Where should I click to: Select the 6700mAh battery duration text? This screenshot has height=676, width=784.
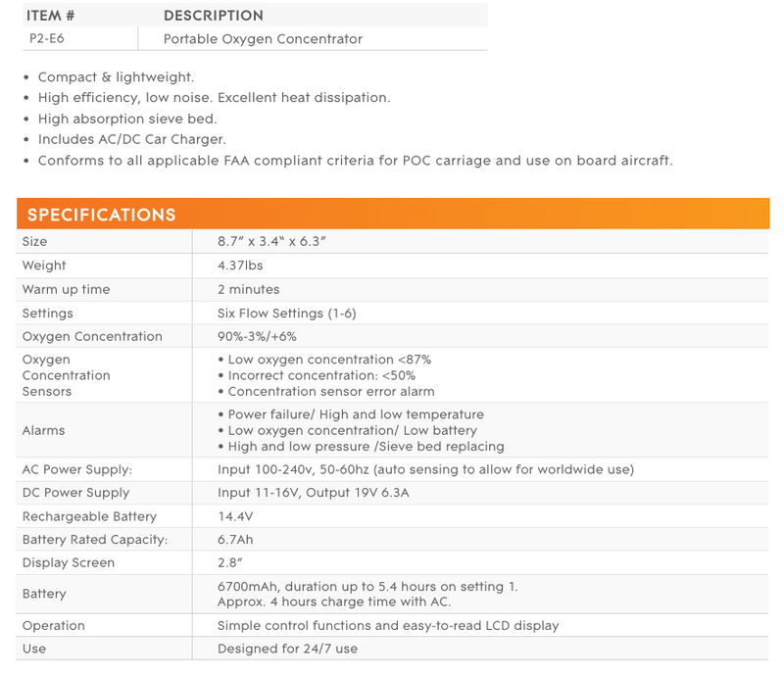click(x=367, y=587)
